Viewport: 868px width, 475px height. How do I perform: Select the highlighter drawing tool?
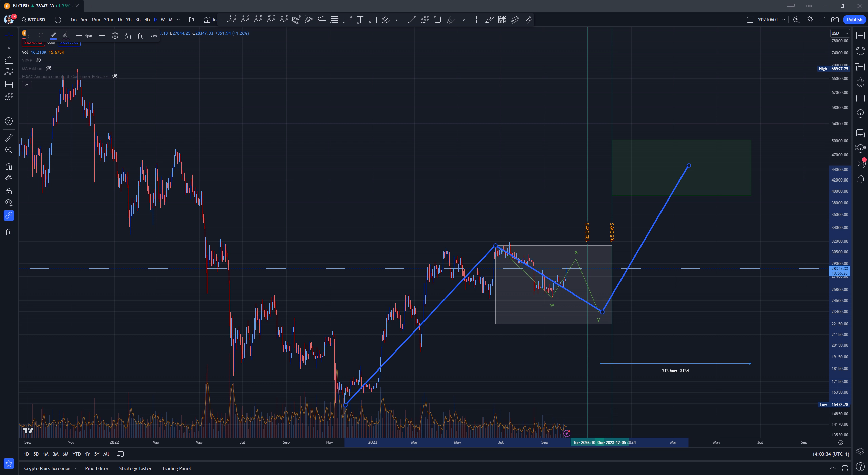[x=451, y=20]
